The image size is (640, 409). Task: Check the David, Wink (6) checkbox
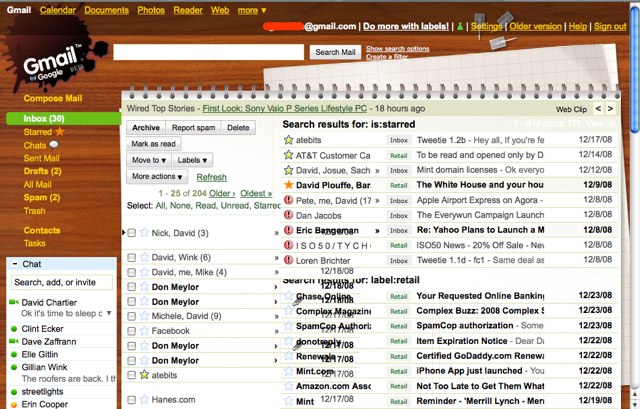click(x=131, y=258)
